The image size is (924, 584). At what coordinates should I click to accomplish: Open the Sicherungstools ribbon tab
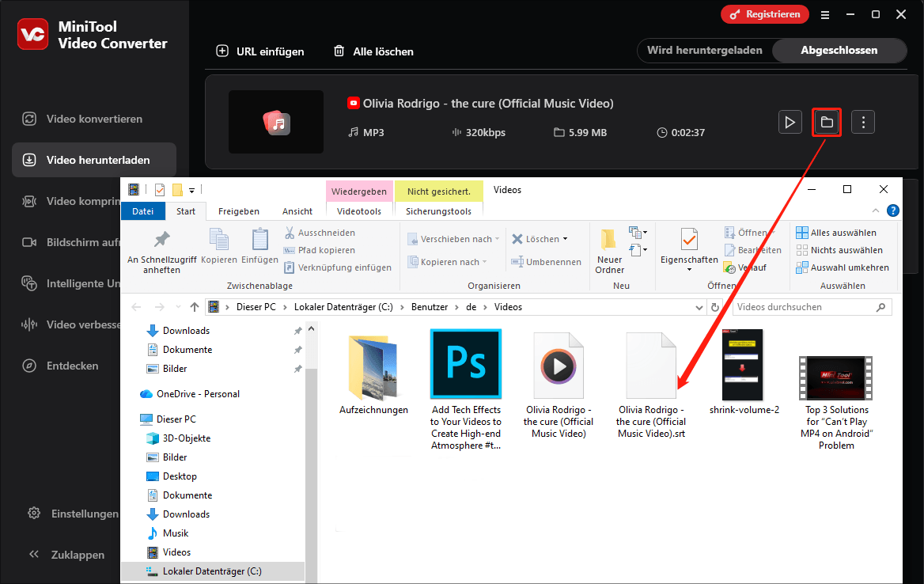point(438,211)
